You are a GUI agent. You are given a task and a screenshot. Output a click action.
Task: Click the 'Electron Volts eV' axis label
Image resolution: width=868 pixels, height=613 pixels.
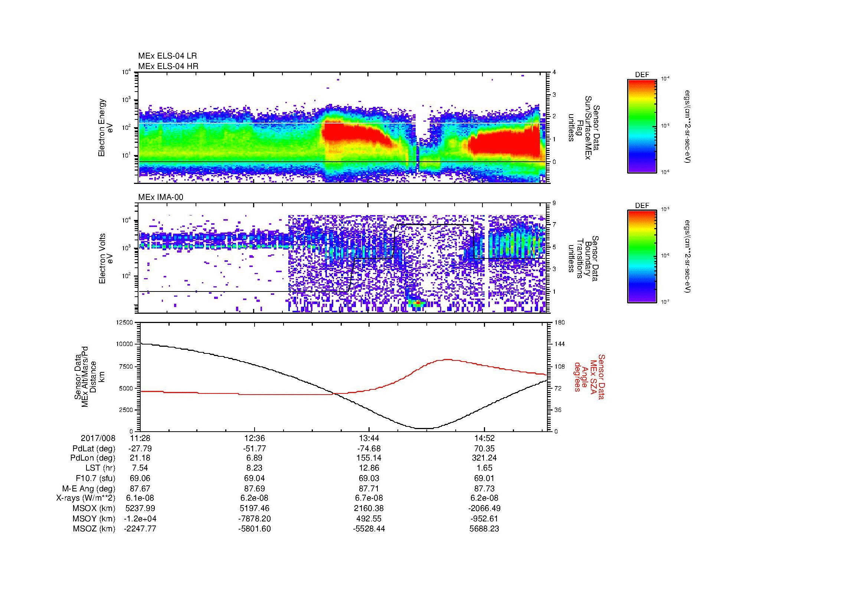(x=106, y=258)
